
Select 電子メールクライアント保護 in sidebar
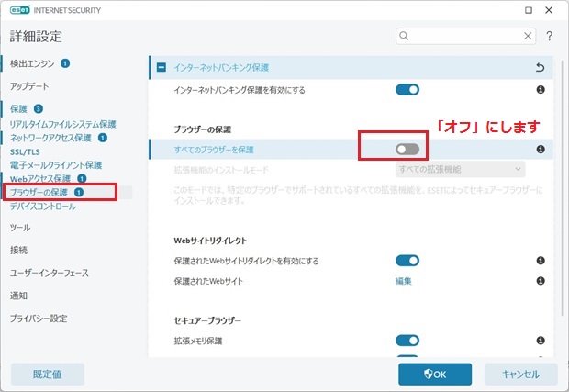tap(56, 165)
